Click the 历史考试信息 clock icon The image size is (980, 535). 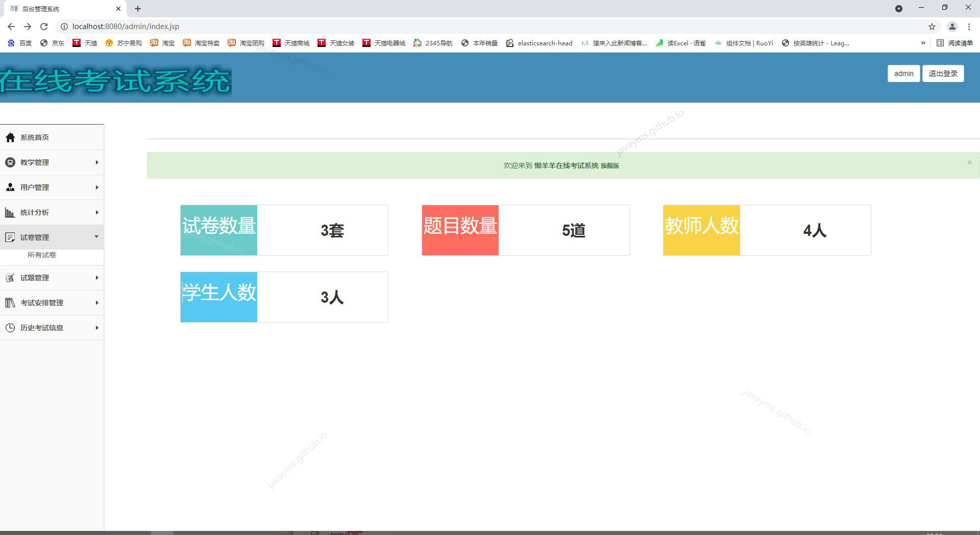[x=10, y=327]
